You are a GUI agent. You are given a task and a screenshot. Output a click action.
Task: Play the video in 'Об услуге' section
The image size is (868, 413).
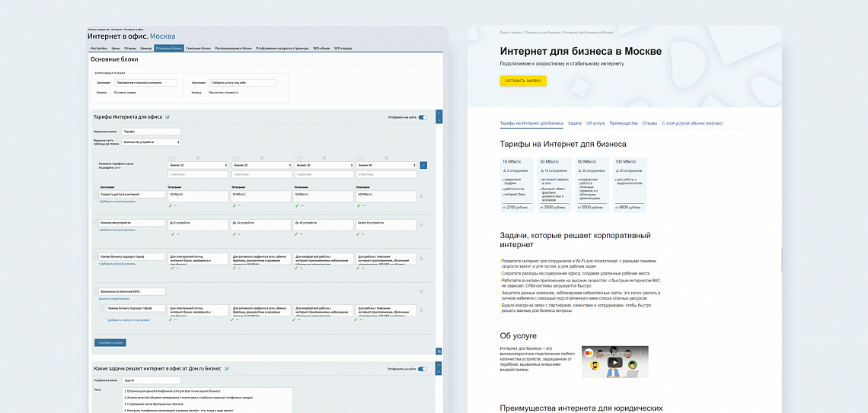614,362
